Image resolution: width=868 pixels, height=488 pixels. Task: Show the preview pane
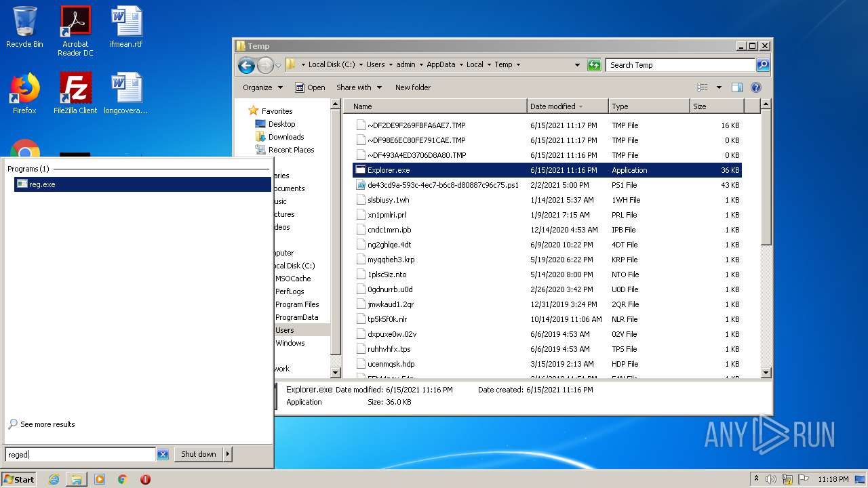pyautogui.click(x=737, y=87)
